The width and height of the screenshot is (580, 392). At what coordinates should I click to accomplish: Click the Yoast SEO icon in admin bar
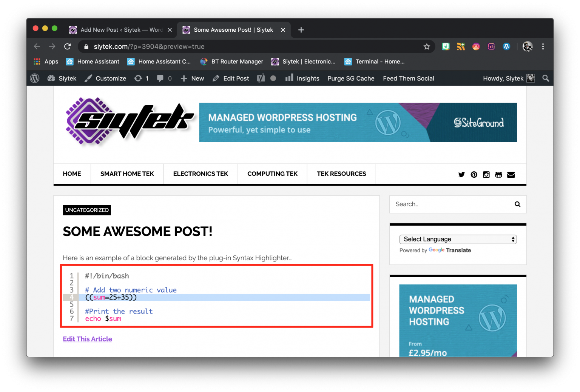(x=261, y=78)
